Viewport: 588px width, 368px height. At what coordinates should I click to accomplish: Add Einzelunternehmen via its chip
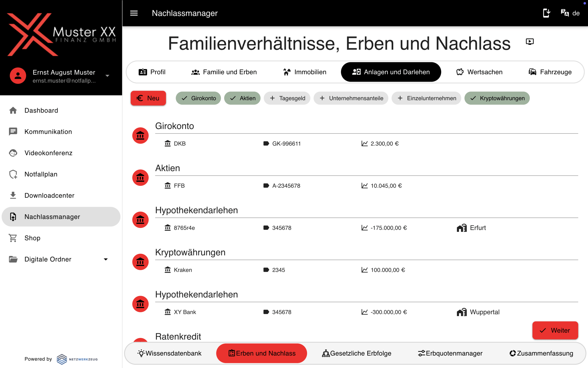tap(427, 98)
